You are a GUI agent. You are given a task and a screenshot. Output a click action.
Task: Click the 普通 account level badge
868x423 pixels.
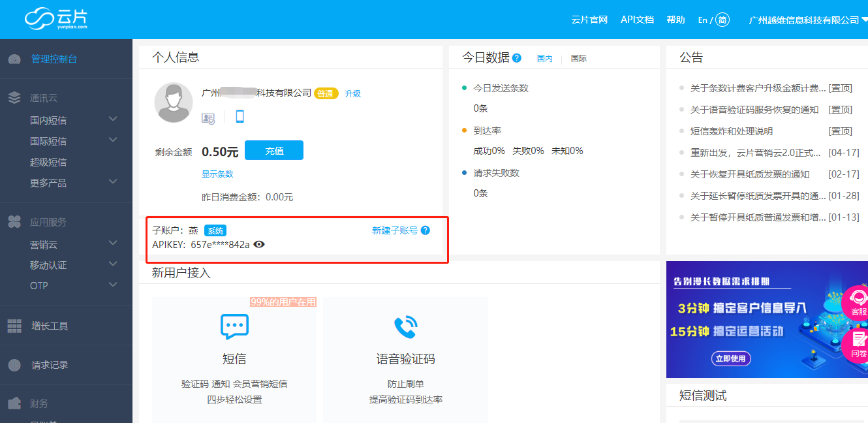point(326,93)
